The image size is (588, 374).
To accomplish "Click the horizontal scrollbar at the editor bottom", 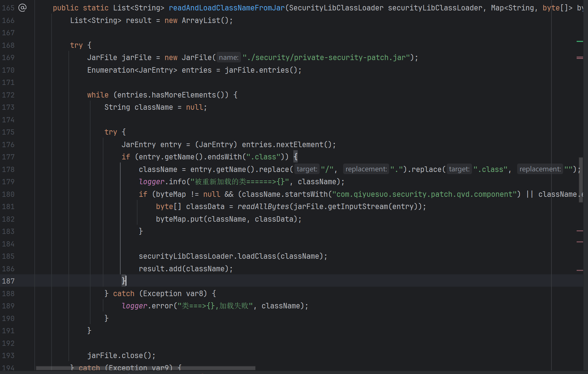I will (x=145, y=368).
